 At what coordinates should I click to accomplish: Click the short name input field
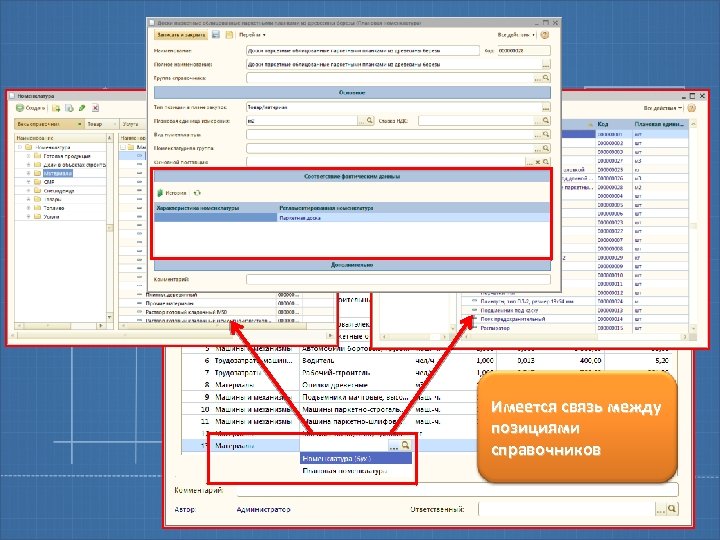click(363, 51)
